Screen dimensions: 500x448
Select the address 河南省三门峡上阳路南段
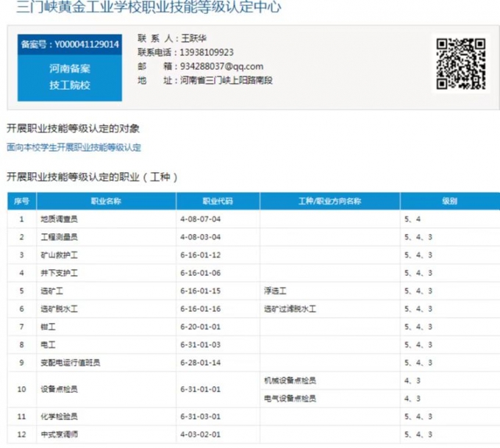[x=226, y=80]
